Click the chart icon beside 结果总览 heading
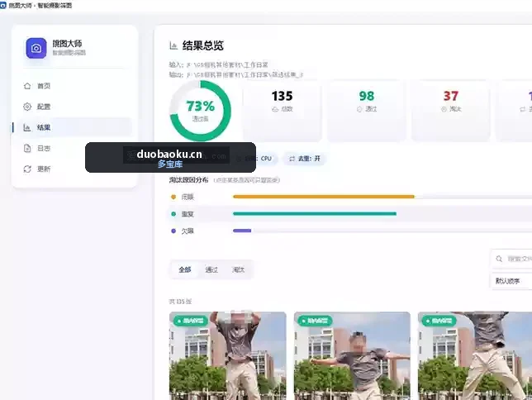The image size is (532, 400). [x=173, y=45]
